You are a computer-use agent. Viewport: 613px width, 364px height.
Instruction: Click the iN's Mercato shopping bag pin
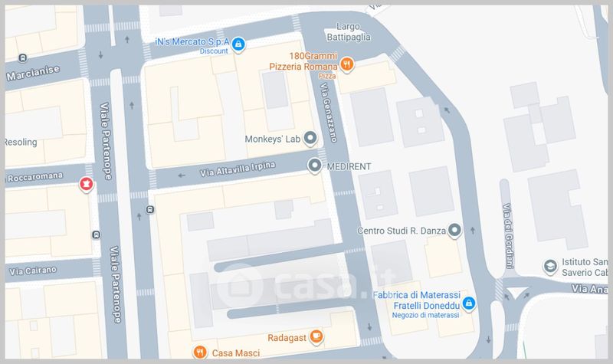point(238,44)
